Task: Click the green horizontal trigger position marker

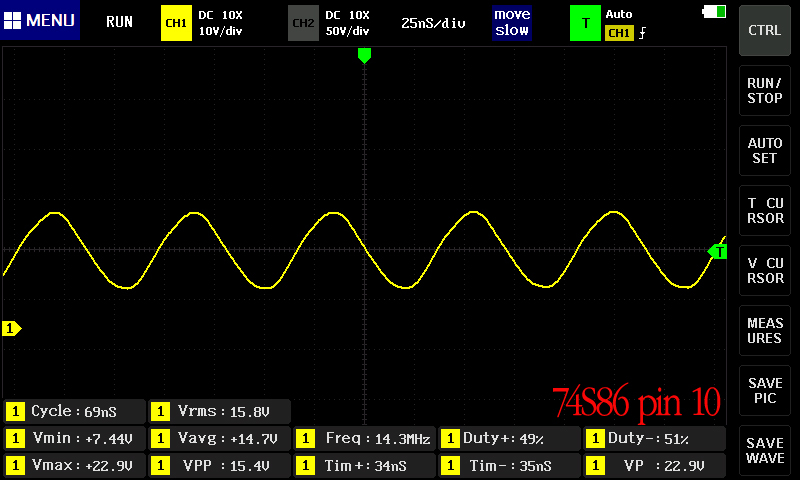Action: [364, 56]
